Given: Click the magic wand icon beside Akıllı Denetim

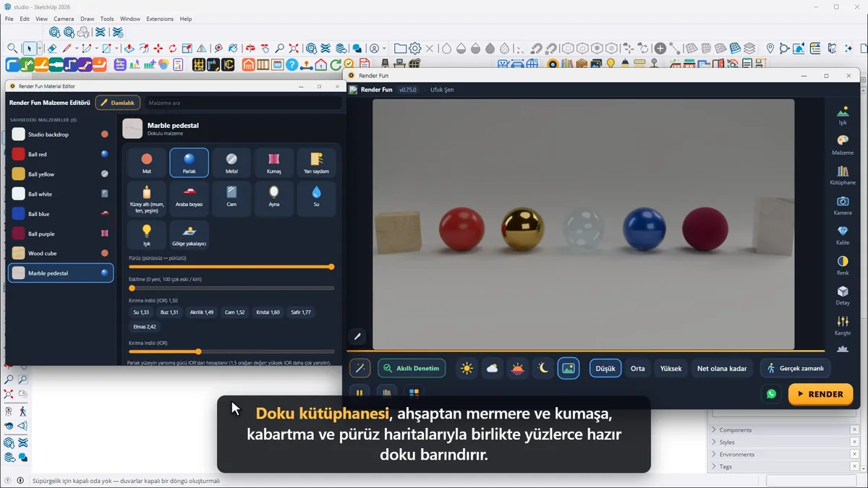Looking at the screenshot, I should (360, 368).
